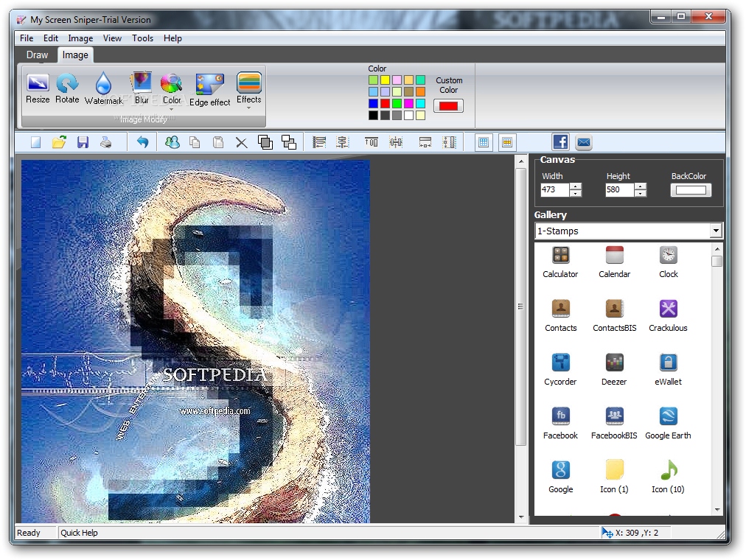The height and width of the screenshot is (560, 746).
Task: Select the Google Earth stamp
Action: [x=668, y=424]
